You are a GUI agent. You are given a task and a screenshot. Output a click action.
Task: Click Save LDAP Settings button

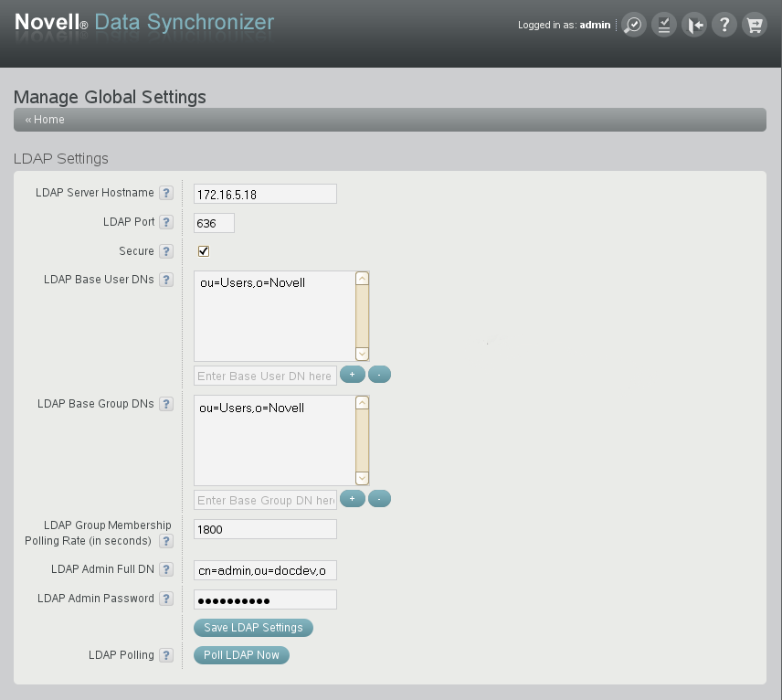253,628
